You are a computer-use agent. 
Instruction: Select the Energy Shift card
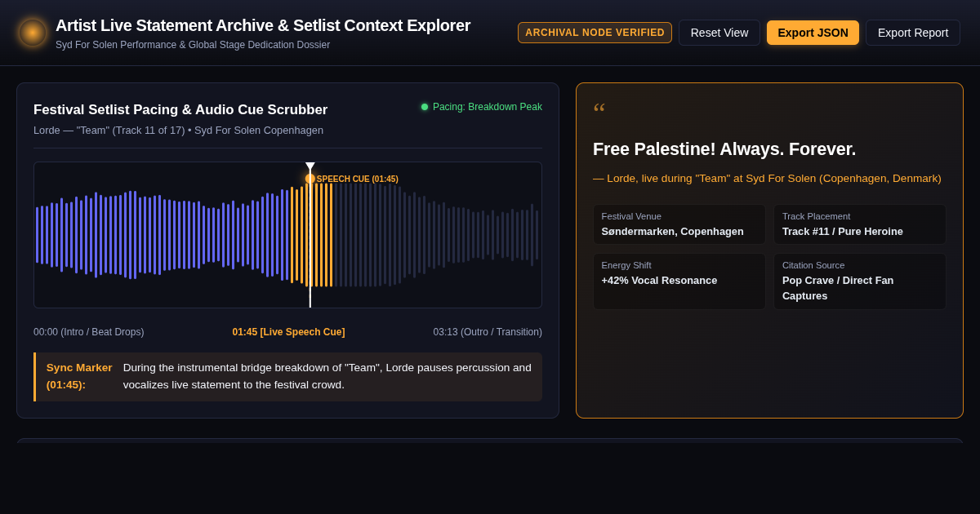point(679,281)
